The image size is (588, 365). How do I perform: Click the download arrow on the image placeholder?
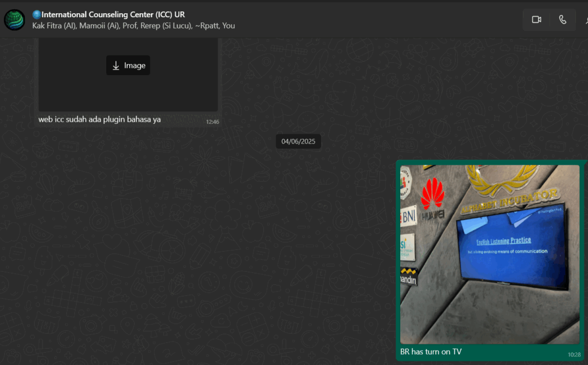(x=116, y=65)
